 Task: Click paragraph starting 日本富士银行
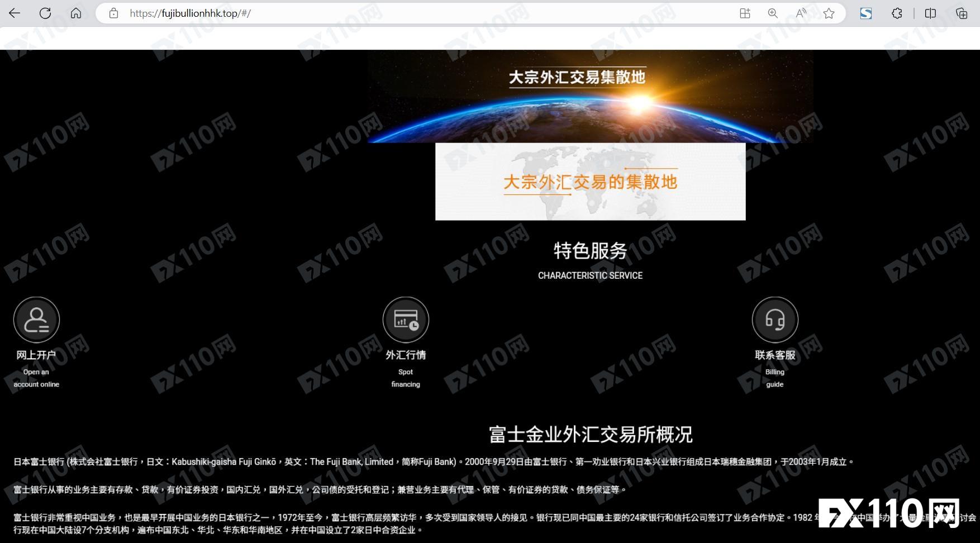pyautogui.click(x=434, y=462)
